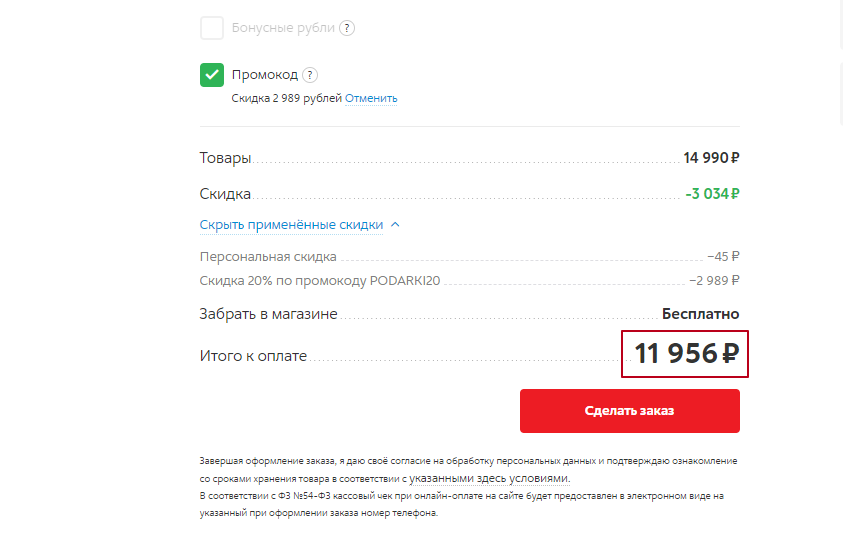The height and width of the screenshot is (541, 843).
Task: Click the Забрать в магазине label
Action: point(268,314)
